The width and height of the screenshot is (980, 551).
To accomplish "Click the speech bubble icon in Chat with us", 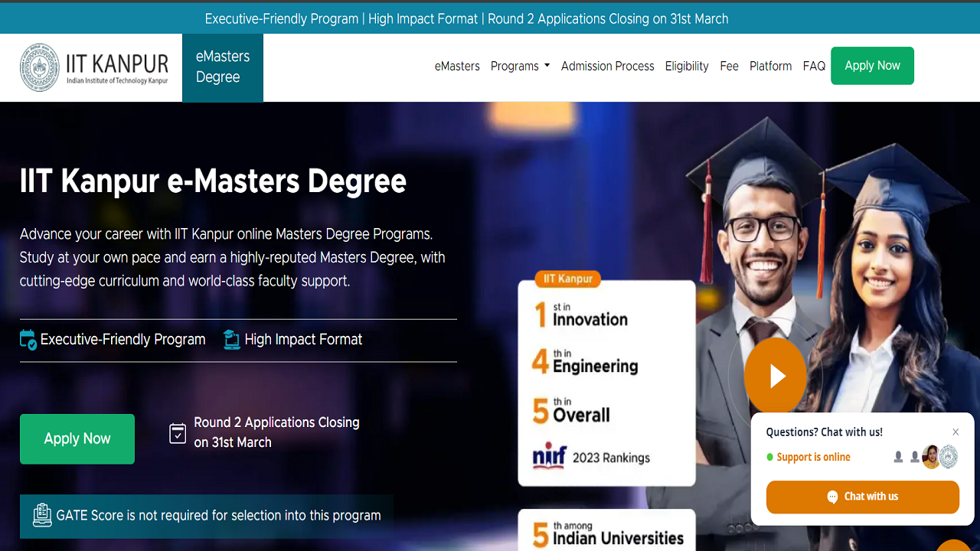I will click(x=833, y=497).
